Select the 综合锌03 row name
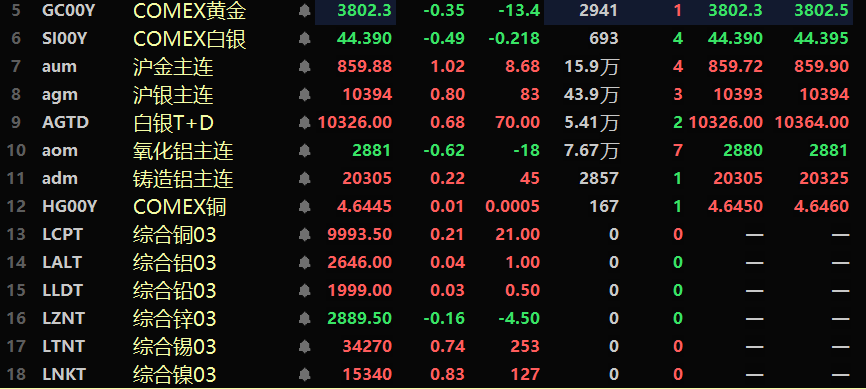This screenshot has height=389, width=866. pyautogui.click(x=175, y=319)
